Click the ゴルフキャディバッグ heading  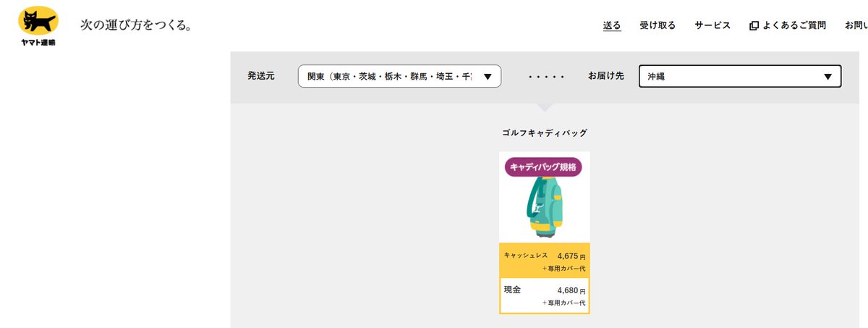(x=545, y=133)
